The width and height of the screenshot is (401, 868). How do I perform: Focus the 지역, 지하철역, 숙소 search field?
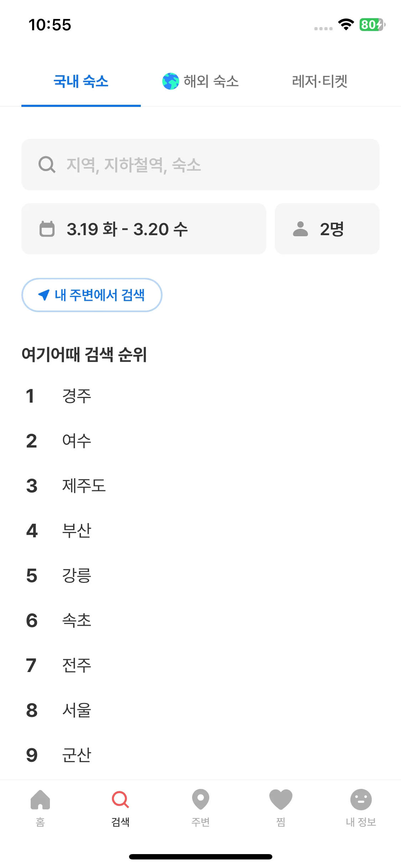[x=200, y=165]
